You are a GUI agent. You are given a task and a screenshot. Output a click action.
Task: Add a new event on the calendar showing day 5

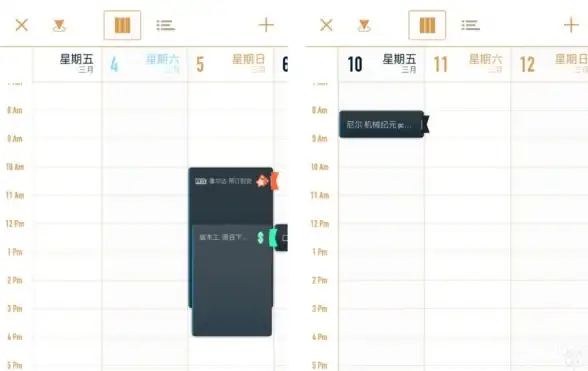tap(266, 25)
